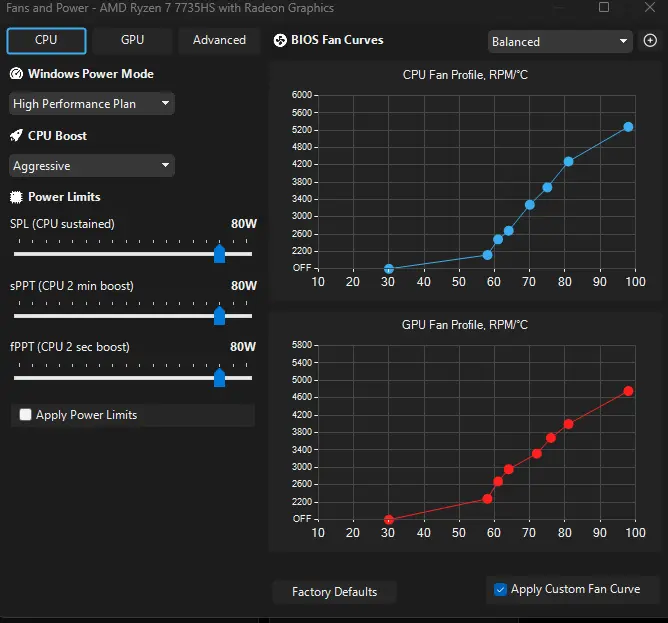Click the plus icon beside Balanced dropdown

coord(650,40)
